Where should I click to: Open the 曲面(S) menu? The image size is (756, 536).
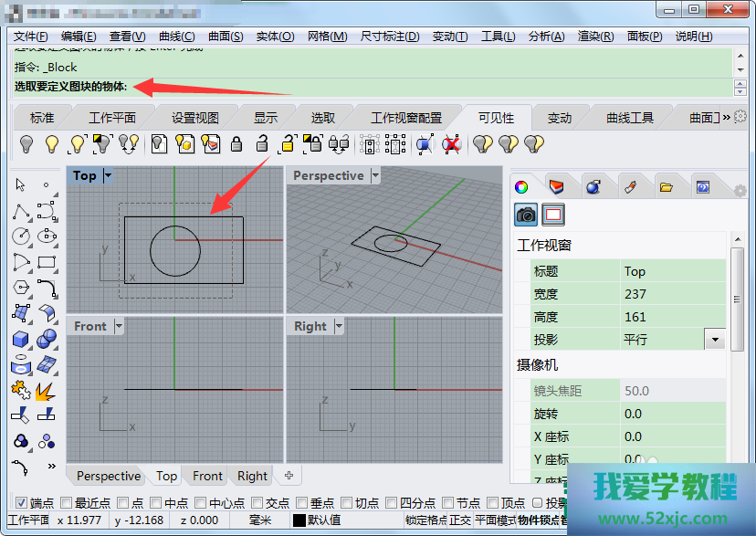[x=225, y=37]
